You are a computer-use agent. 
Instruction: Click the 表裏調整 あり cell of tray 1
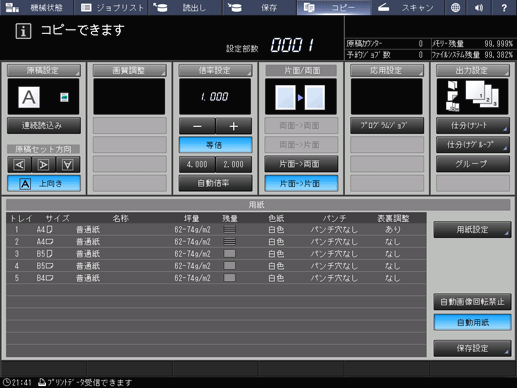(393, 229)
